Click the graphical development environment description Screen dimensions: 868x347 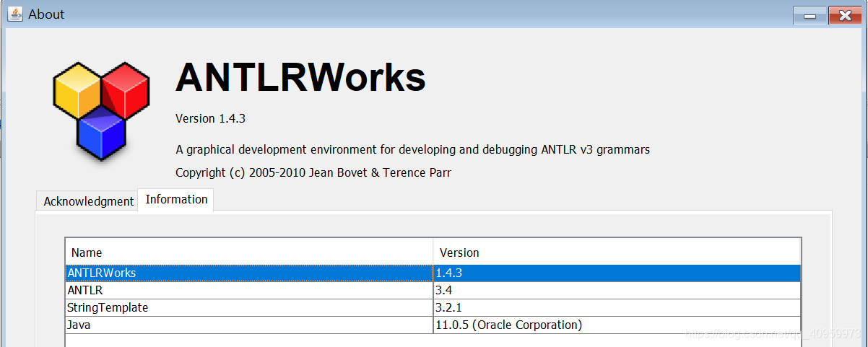coord(412,150)
